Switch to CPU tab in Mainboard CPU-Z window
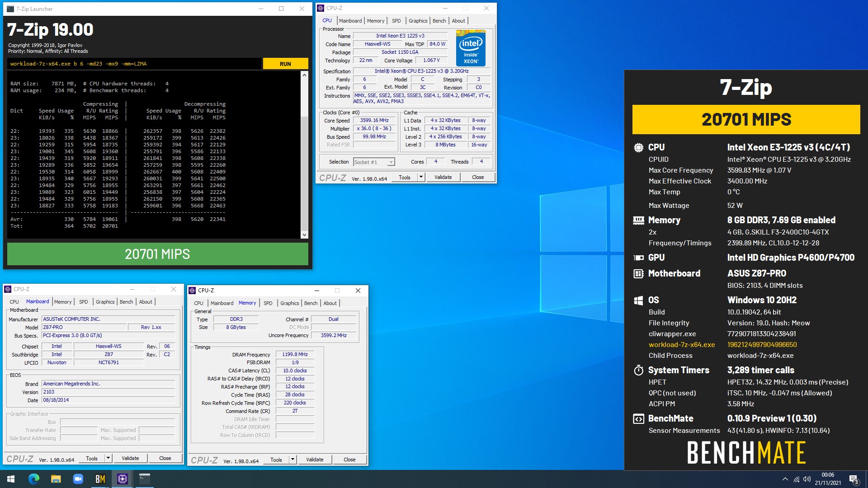 [x=14, y=302]
